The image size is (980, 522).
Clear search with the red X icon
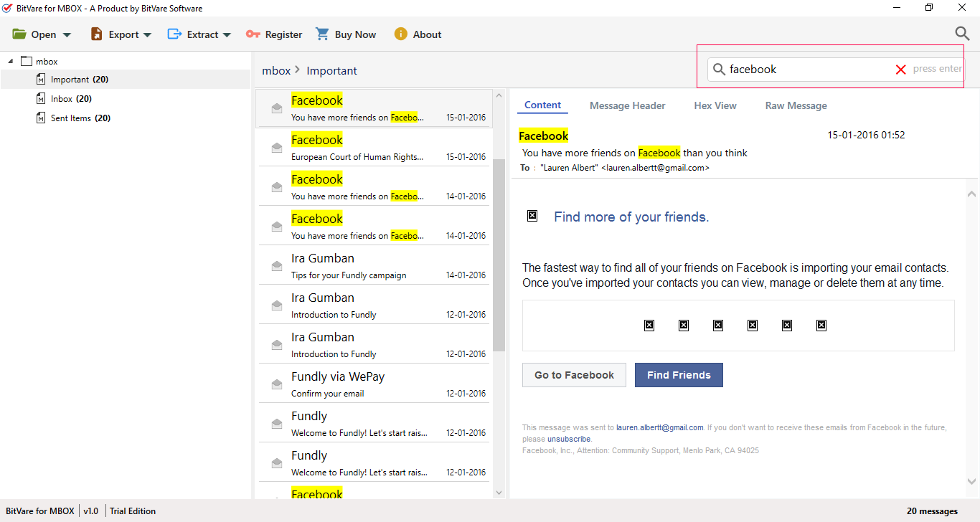(900, 70)
